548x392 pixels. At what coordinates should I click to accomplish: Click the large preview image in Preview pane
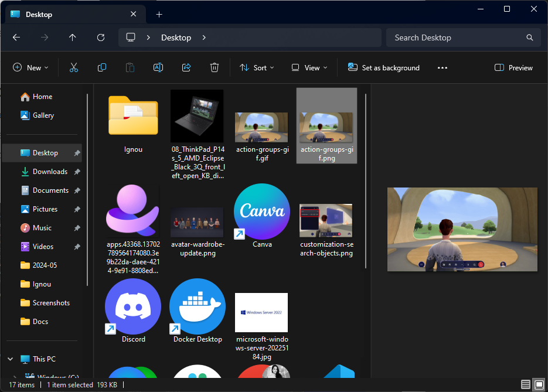tap(462, 229)
